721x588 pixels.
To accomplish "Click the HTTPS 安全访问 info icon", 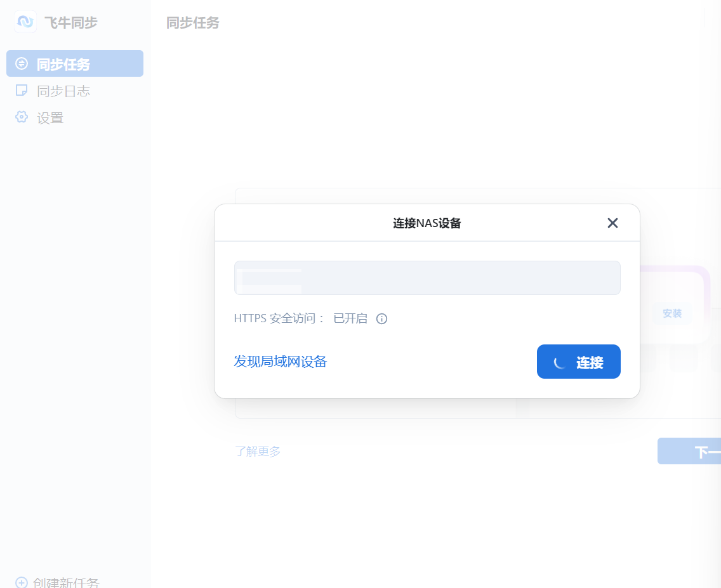I will coord(381,318).
